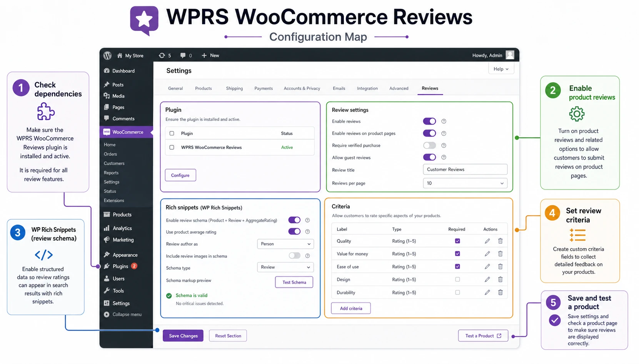Screen dimensions: 639x364
Task: Go to the Accounts & Privacy tab
Action: point(302,88)
